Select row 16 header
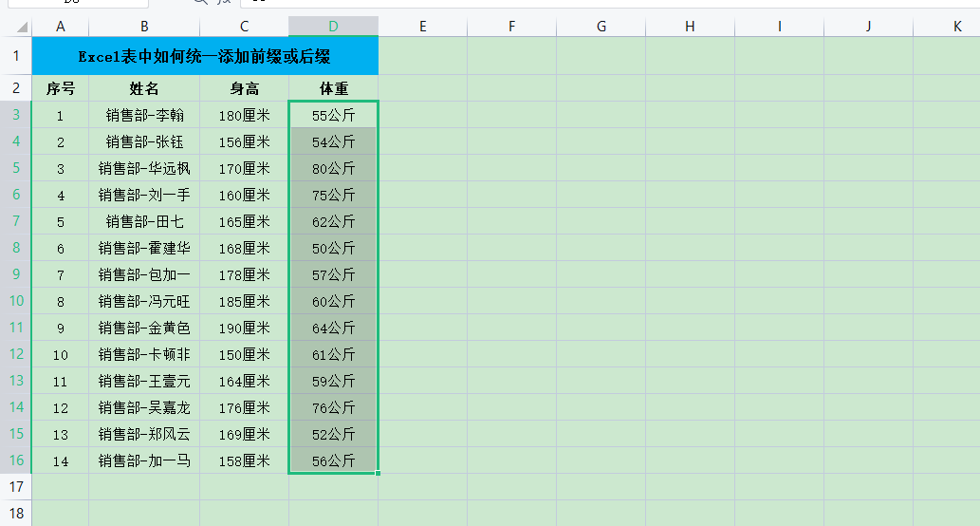 15,460
